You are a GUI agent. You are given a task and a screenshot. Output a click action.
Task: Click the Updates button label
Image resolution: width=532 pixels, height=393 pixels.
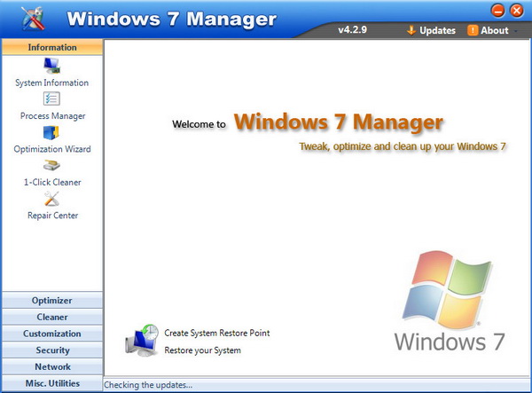[x=437, y=30]
